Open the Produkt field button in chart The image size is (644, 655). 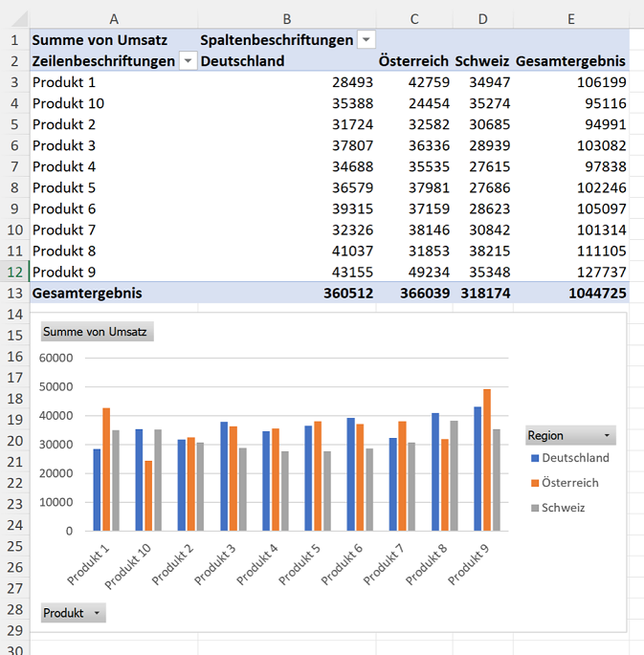click(x=73, y=613)
